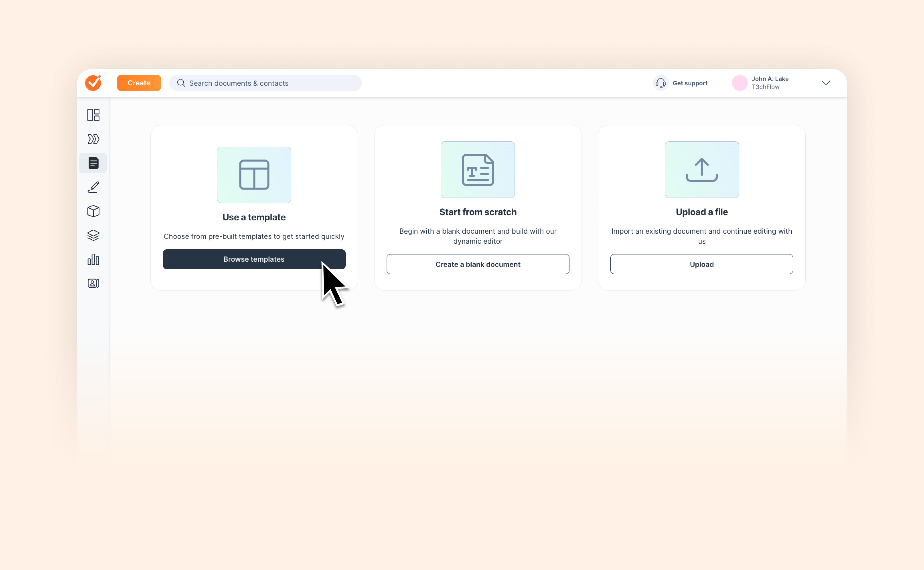
Task: Select the T3chFlow workspace label
Action: [x=765, y=87]
